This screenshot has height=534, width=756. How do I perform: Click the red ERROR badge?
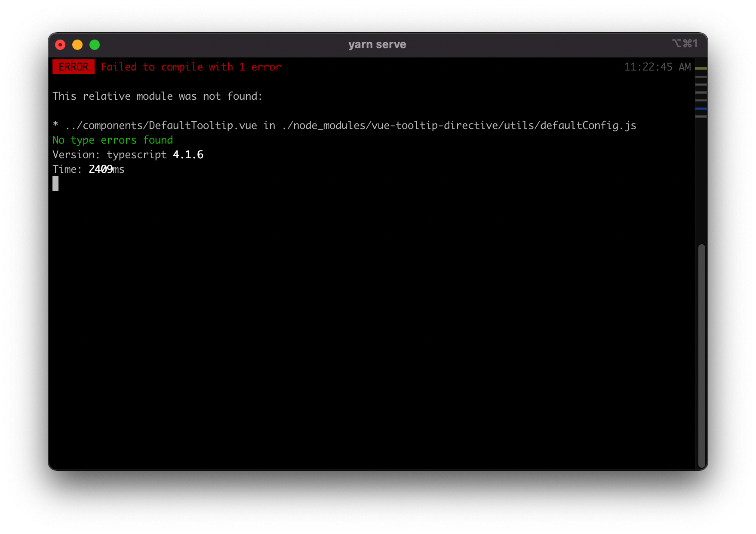pos(73,67)
